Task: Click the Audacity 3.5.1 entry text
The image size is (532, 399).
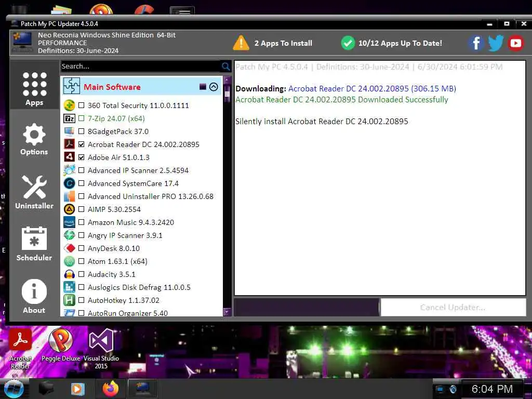Action: [112, 274]
